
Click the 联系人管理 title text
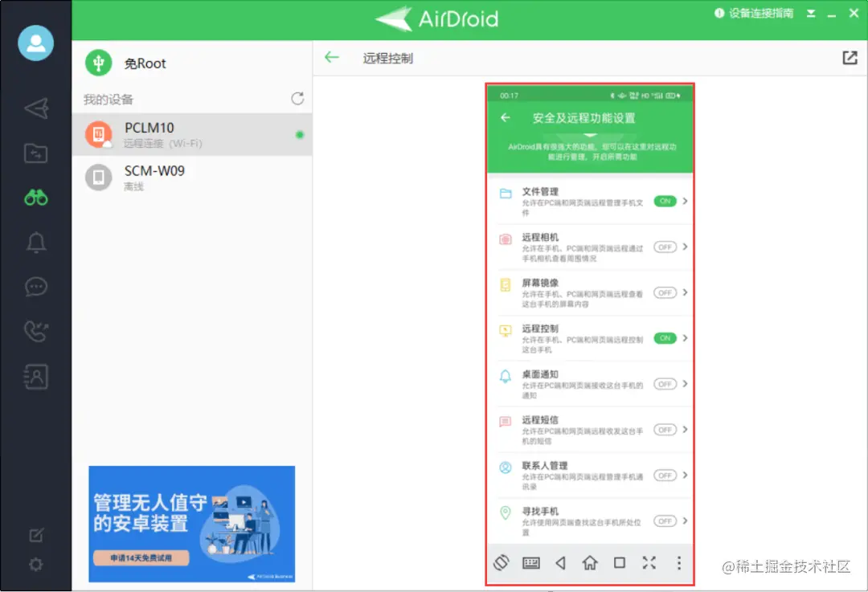(545, 465)
